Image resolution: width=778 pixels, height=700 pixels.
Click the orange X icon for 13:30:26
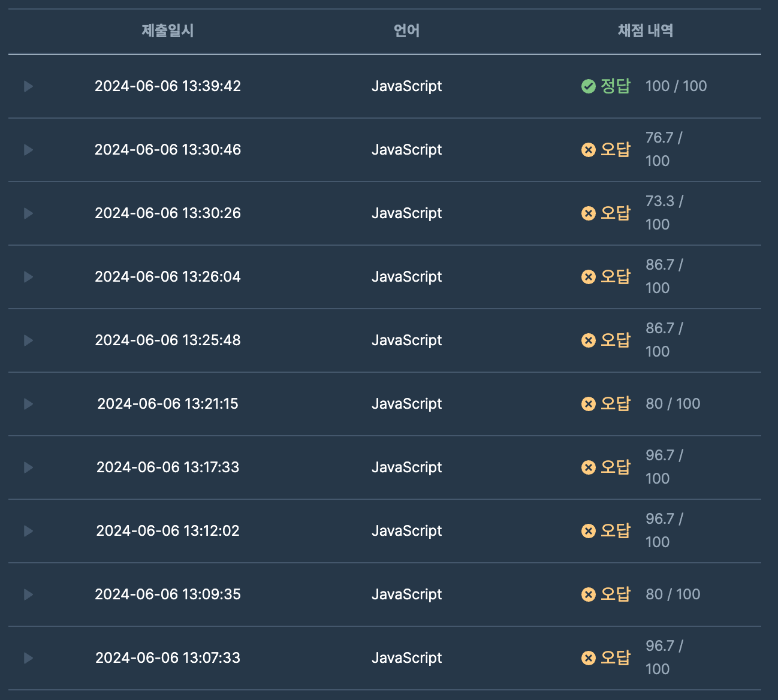click(589, 213)
